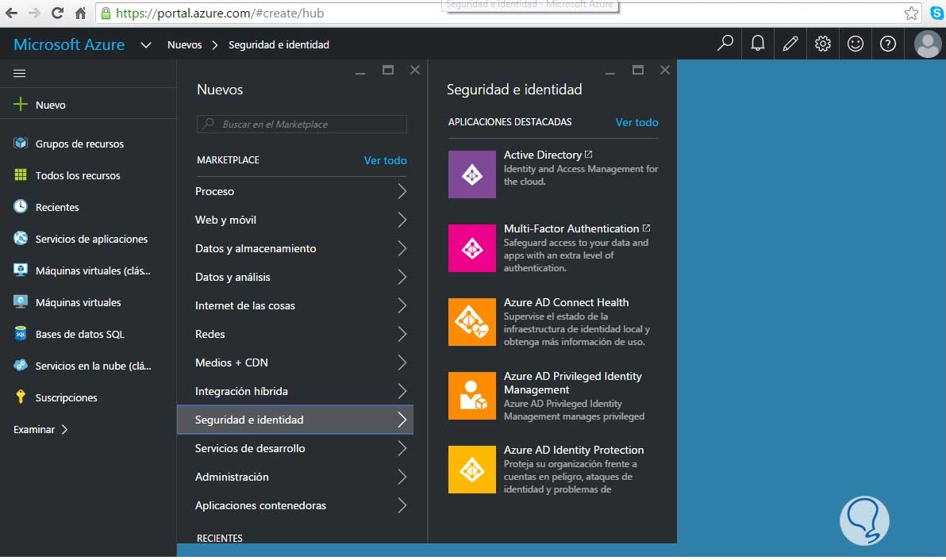Click the Azure AD Connect Health tile icon

[471, 322]
